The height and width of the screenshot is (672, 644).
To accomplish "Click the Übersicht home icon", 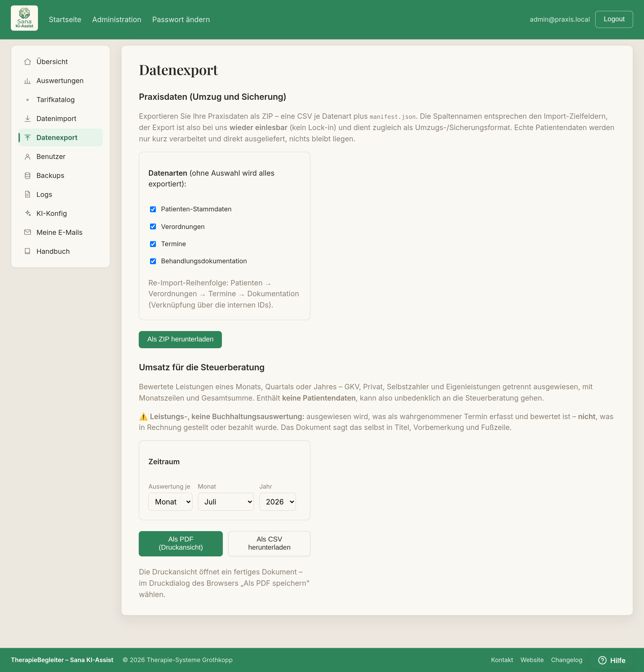I will (x=27, y=62).
